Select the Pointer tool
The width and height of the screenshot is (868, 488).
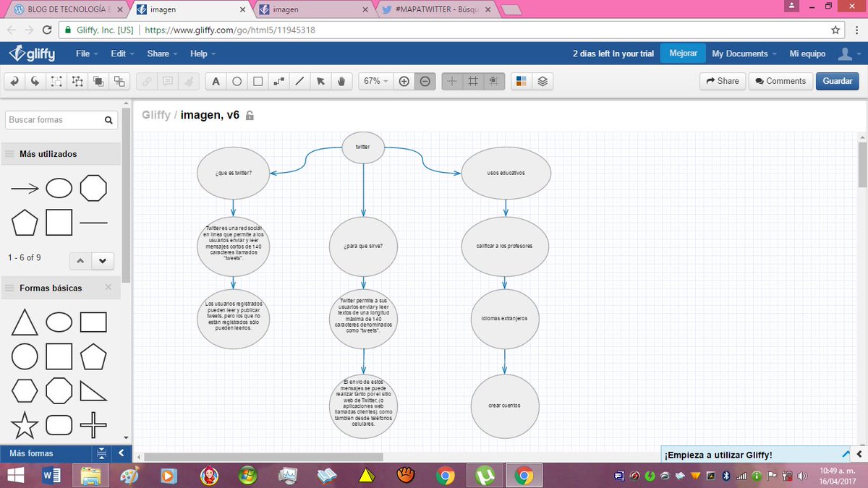[x=320, y=81]
